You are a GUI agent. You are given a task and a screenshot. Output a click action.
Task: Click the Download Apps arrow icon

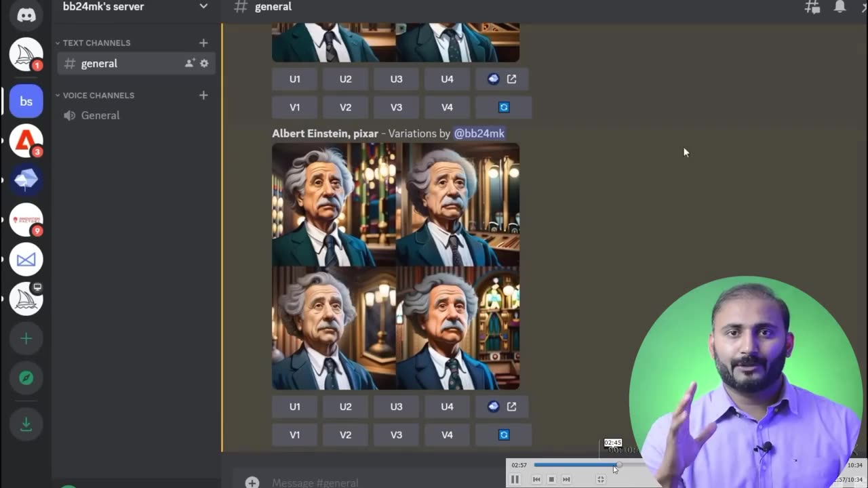coord(26,424)
